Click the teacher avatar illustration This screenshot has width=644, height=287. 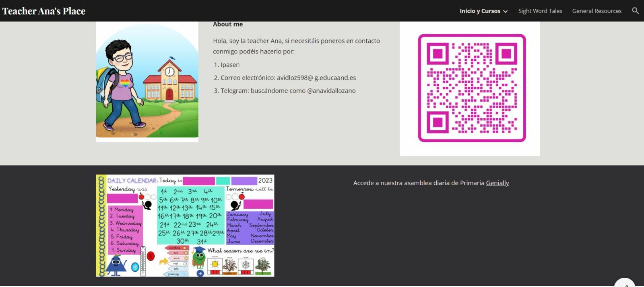[147, 82]
